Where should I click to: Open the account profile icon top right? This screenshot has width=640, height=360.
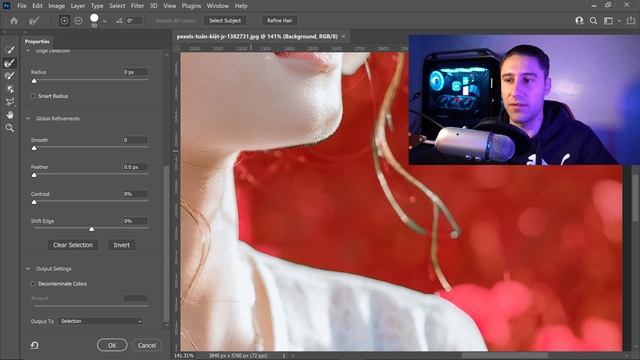(x=579, y=20)
